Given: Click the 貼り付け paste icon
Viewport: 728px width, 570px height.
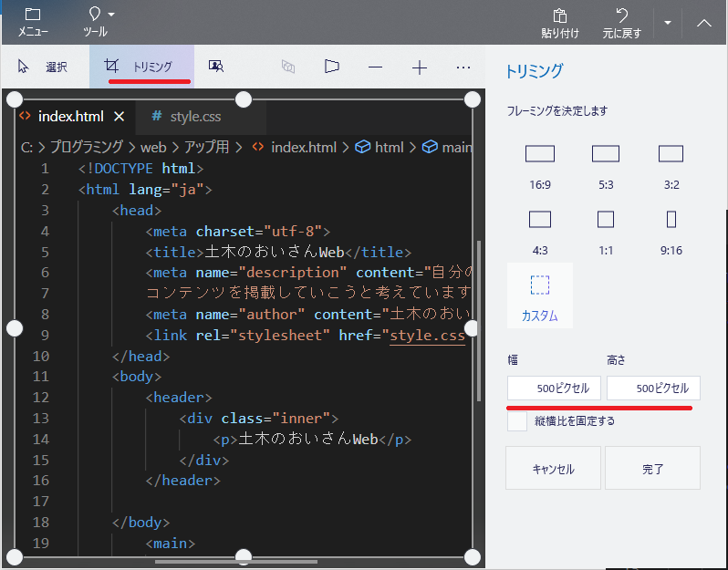Looking at the screenshot, I should (560, 22).
